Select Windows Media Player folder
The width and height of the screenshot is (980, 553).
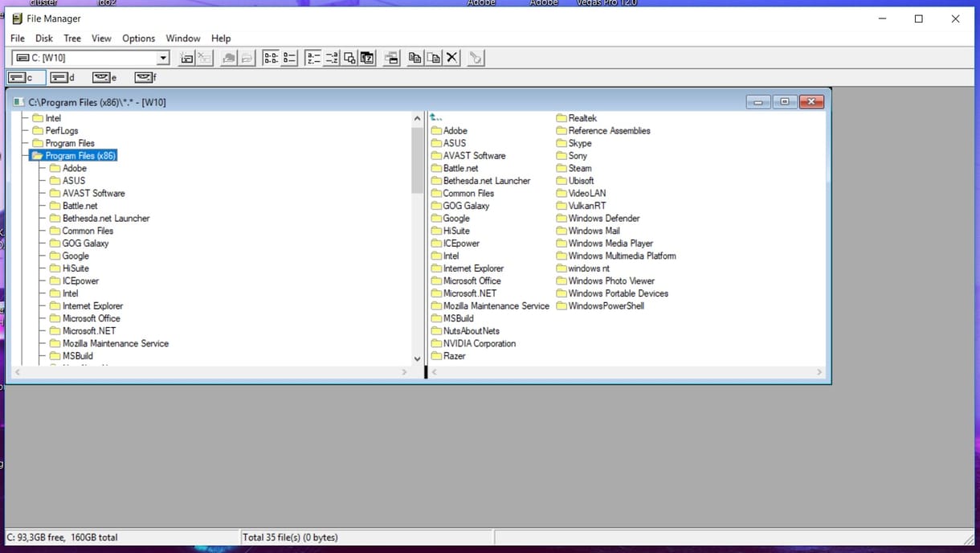click(605, 244)
